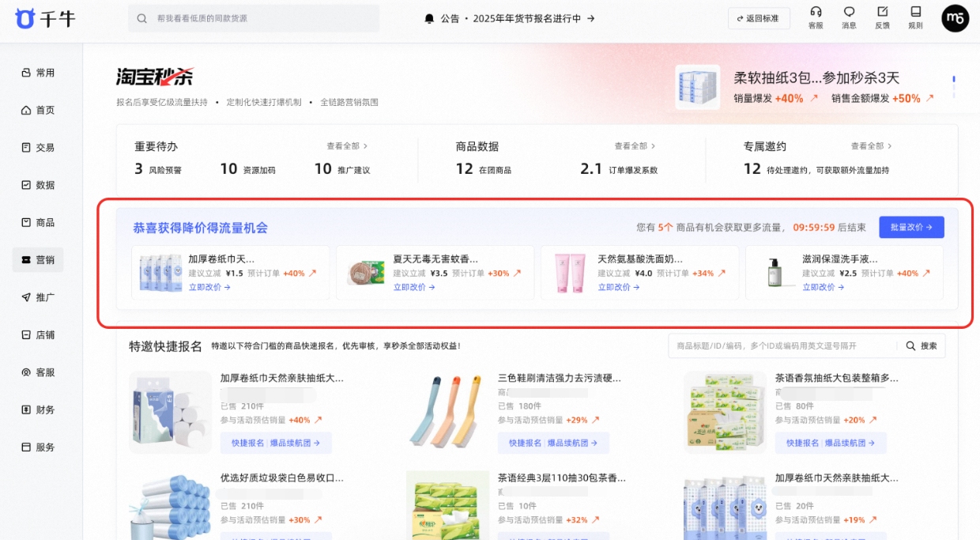980x540 pixels.
Task: Click the 客服 sidebar icon
Action: pyautogui.click(x=26, y=372)
